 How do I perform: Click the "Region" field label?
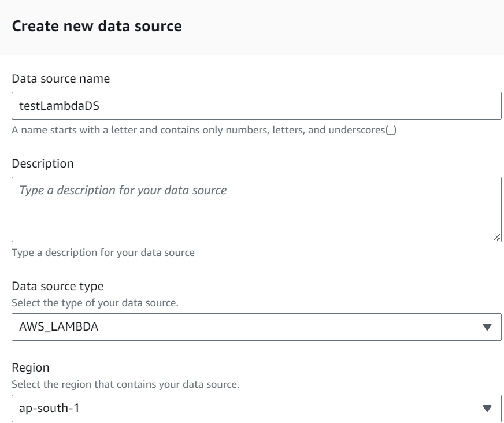coord(31,368)
